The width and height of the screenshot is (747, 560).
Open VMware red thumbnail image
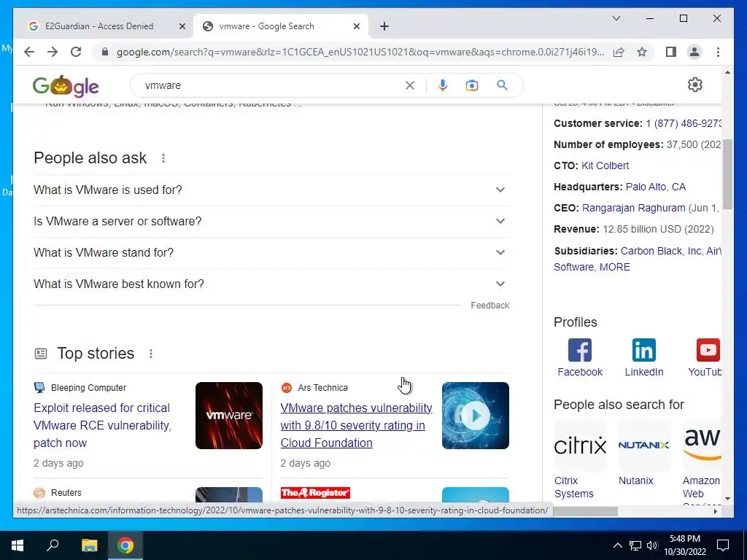[228, 416]
